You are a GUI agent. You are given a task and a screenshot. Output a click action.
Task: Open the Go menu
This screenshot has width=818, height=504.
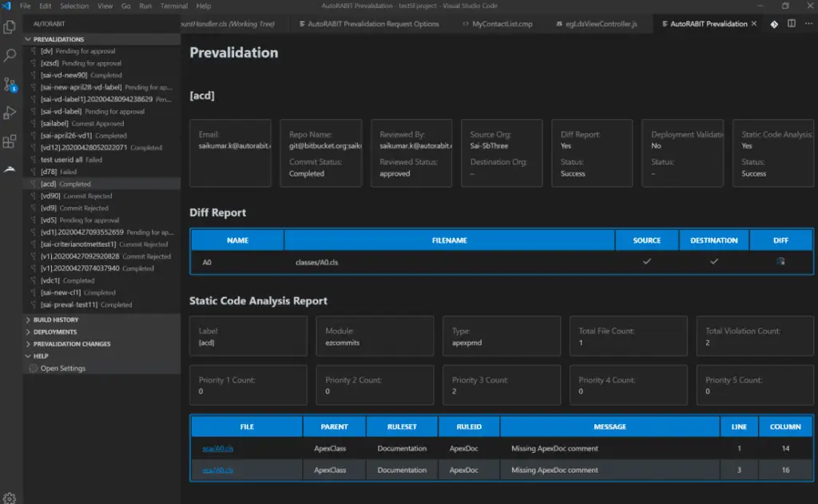coord(125,6)
